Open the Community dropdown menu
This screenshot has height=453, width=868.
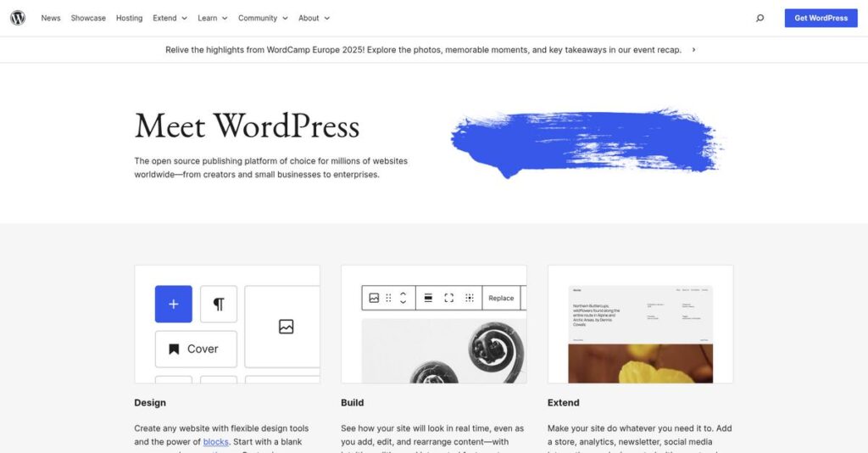[263, 18]
